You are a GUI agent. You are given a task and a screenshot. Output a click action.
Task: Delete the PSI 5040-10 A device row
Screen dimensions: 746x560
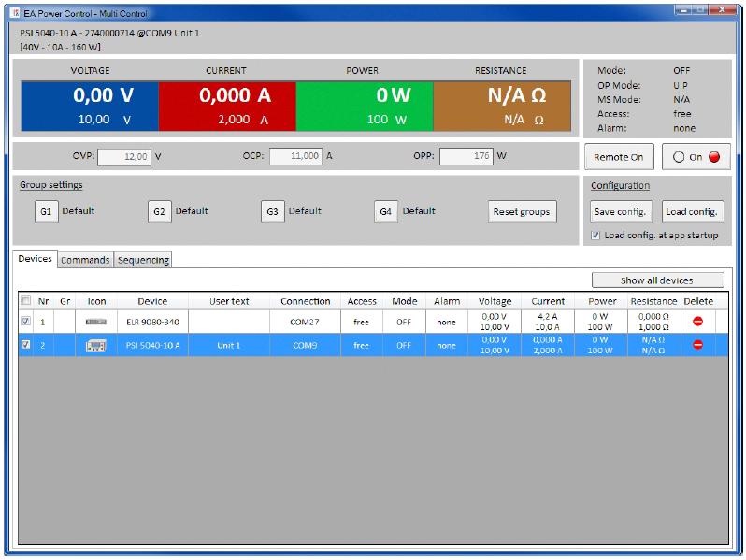[x=697, y=345]
